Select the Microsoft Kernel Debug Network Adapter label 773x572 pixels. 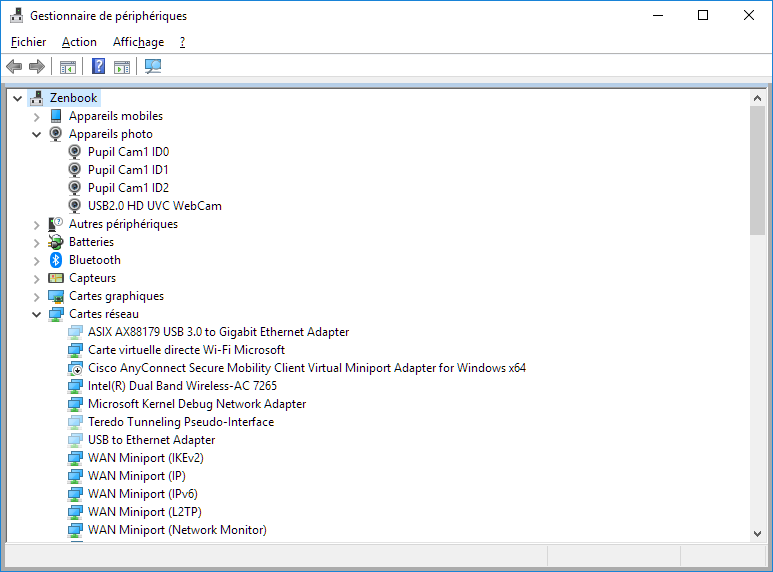197,404
